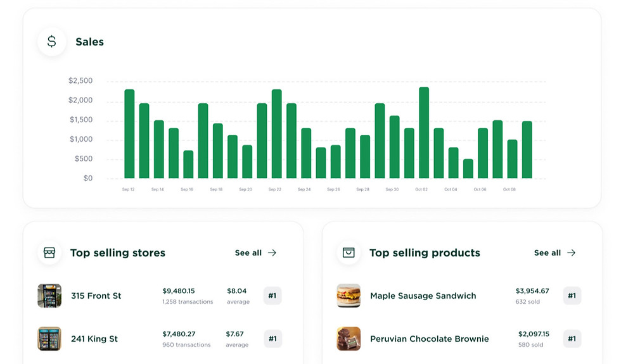The image size is (621, 364).
Task: Click the storefront icon beside Top selling stores
Action: (49, 253)
